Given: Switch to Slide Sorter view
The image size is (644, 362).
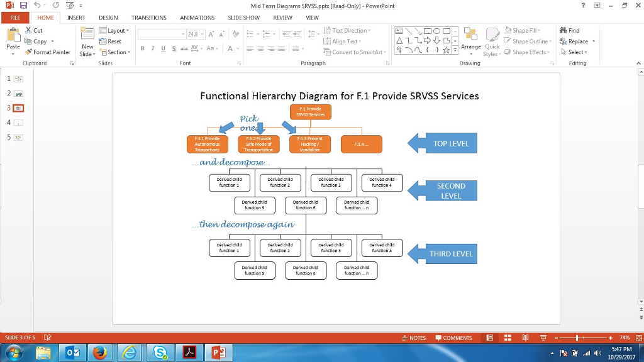Looking at the screenshot, I should point(507,338).
